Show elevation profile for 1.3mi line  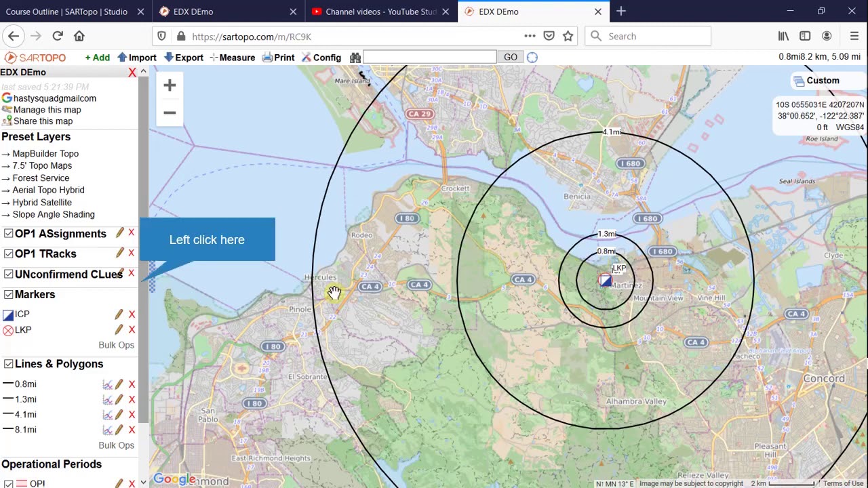[107, 400]
